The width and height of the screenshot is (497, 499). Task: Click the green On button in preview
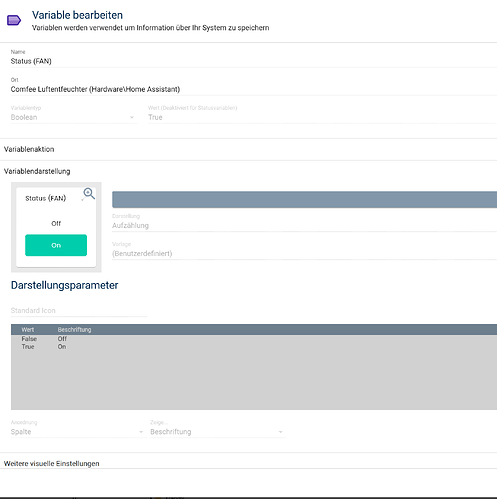(56, 245)
